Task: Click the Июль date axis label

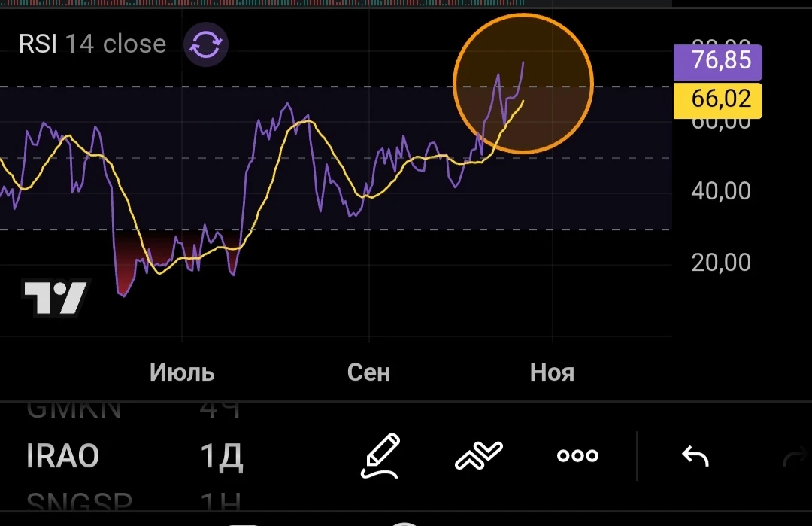Action: click(182, 372)
